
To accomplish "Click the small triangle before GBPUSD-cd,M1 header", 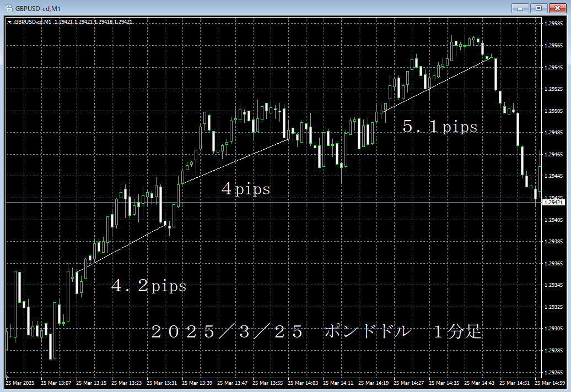I will [9, 22].
